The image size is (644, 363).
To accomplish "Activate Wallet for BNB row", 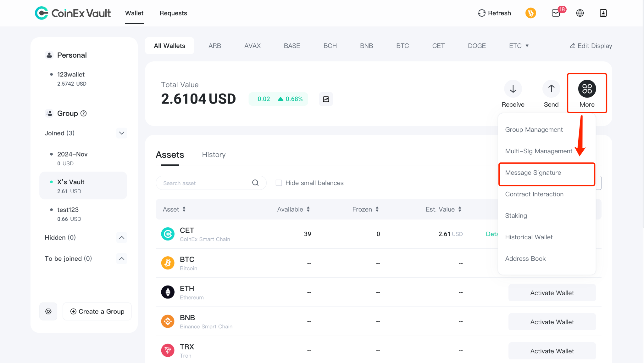I will [552, 322].
